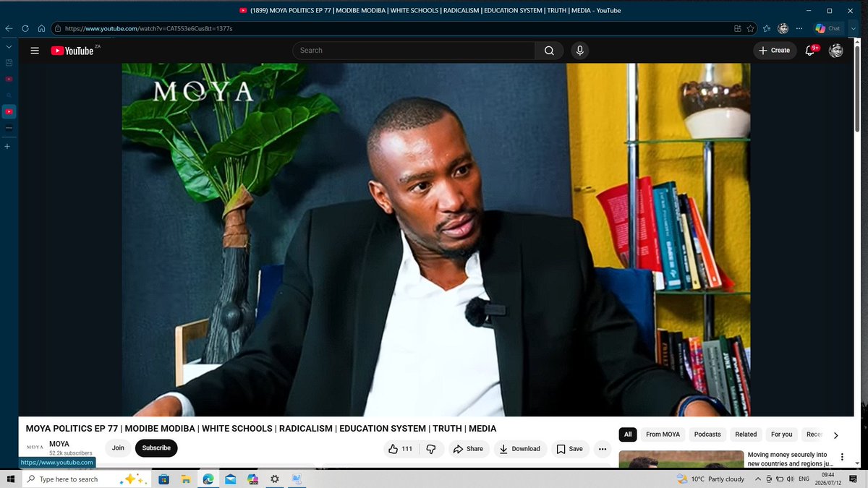
Task: Switch to second red YouTube vertical tab
Action: 9,78
